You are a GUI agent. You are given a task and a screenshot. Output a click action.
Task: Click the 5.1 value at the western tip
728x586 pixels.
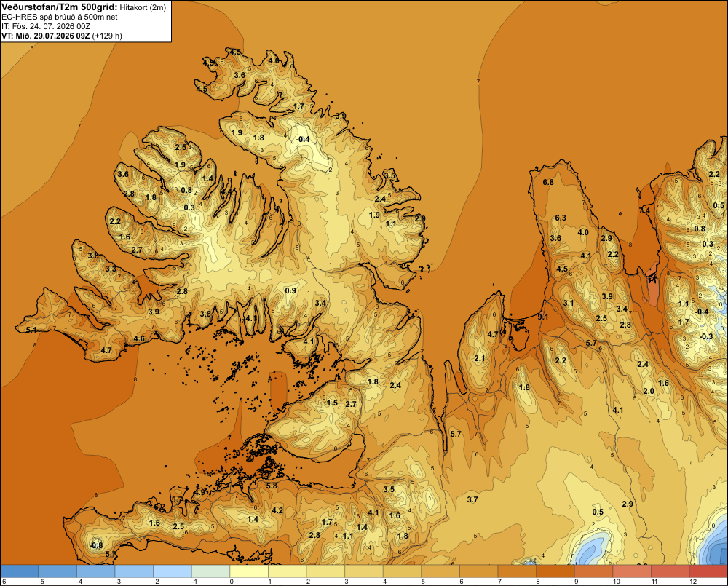[x=31, y=330]
